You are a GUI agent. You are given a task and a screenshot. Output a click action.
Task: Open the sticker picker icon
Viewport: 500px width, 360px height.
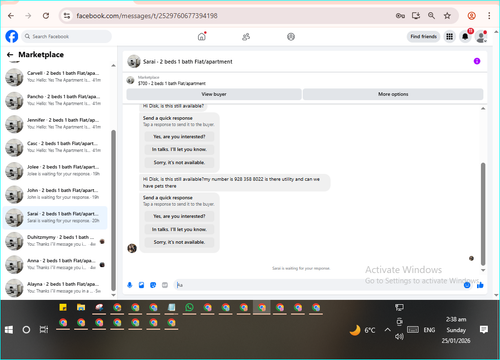point(153,285)
